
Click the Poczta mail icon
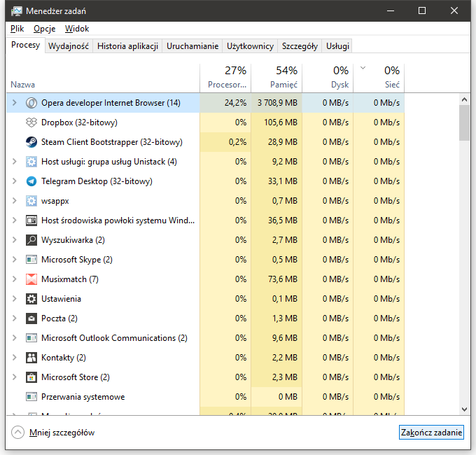[31, 318]
